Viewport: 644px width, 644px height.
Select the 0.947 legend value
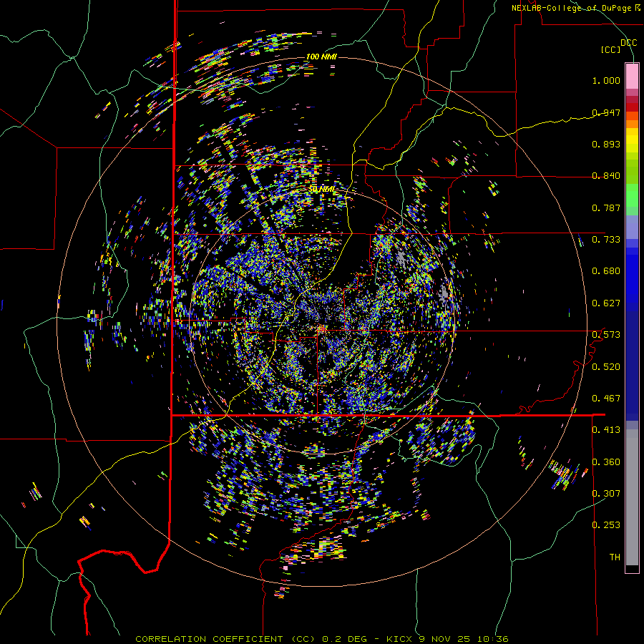[606, 112]
